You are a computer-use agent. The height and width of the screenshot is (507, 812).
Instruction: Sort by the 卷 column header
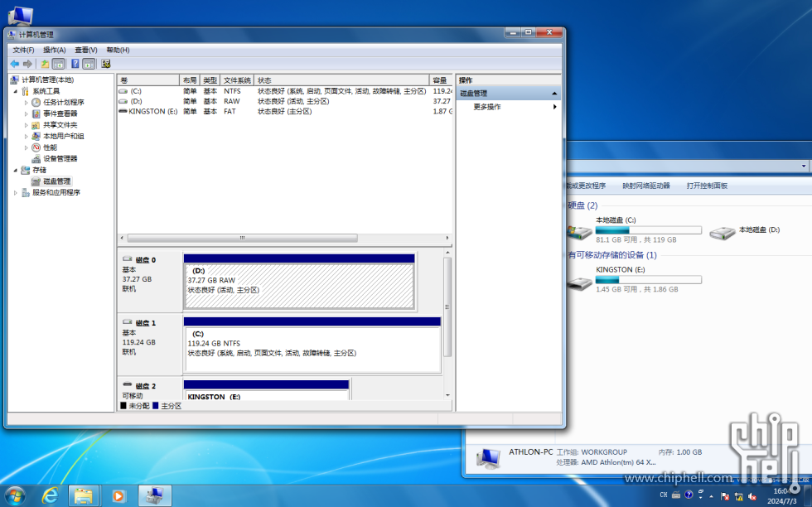[x=148, y=80]
